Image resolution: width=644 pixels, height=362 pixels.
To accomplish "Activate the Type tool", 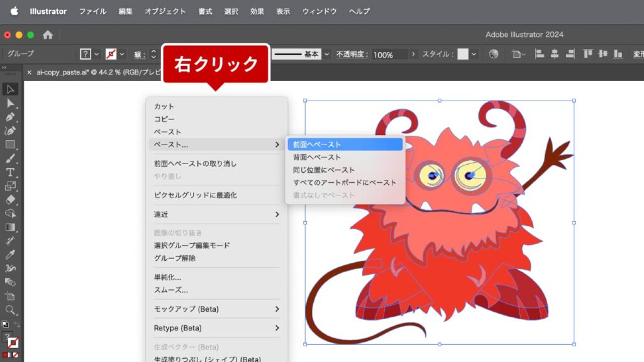I will coord(11,172).
